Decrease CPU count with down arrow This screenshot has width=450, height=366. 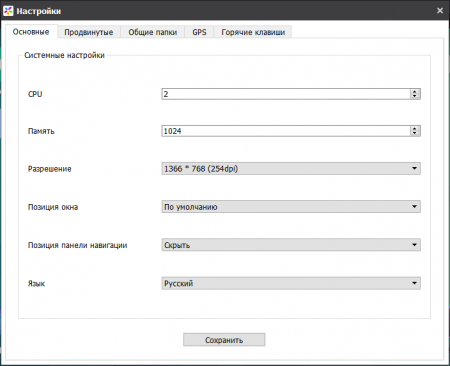[x=415, y=97]
